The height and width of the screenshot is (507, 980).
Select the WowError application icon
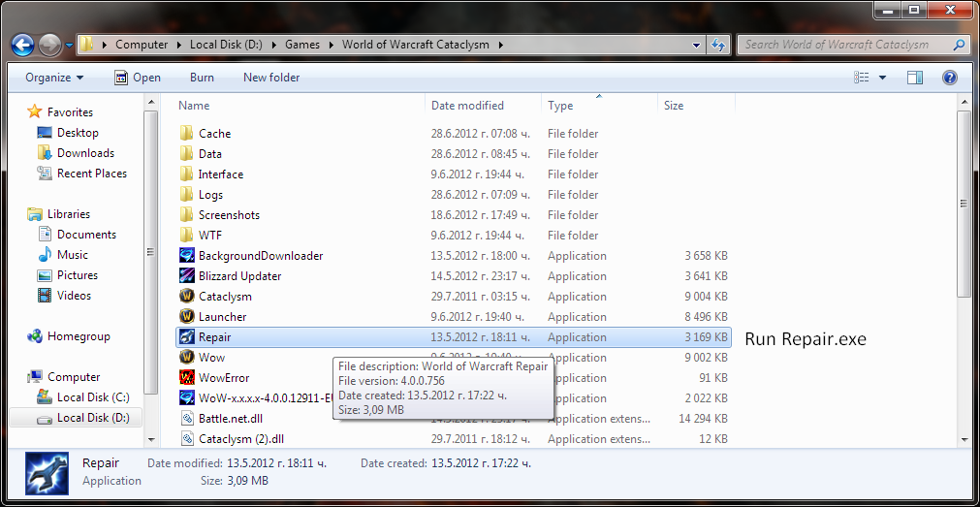pyautogui.click(x=186, y=378)
